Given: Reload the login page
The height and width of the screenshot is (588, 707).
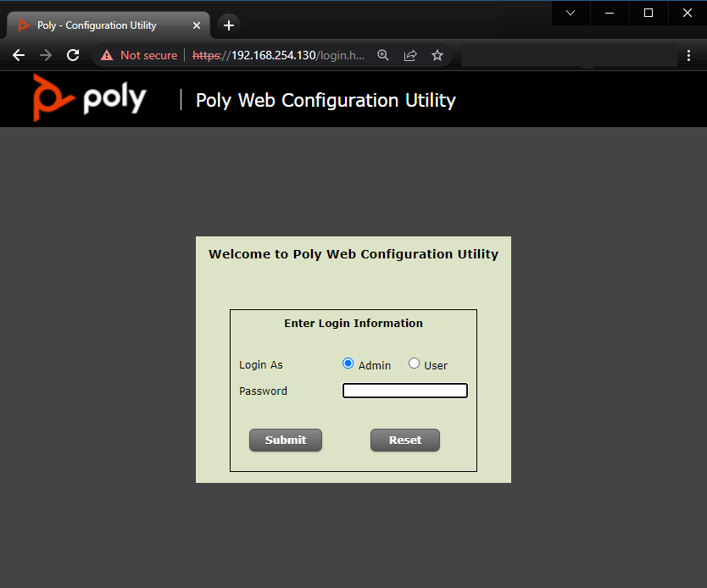Looking at the screenshot, I should pos(73,55).
